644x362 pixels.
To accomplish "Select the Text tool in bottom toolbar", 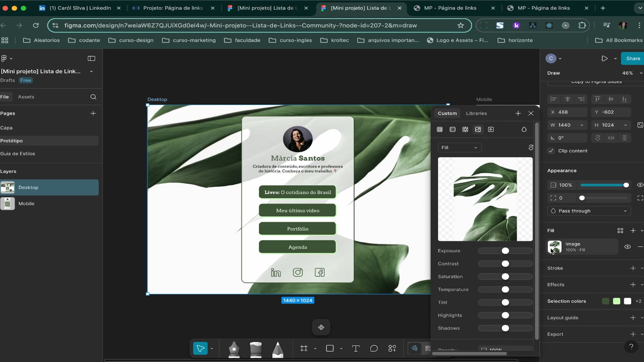I will (356, 349).
